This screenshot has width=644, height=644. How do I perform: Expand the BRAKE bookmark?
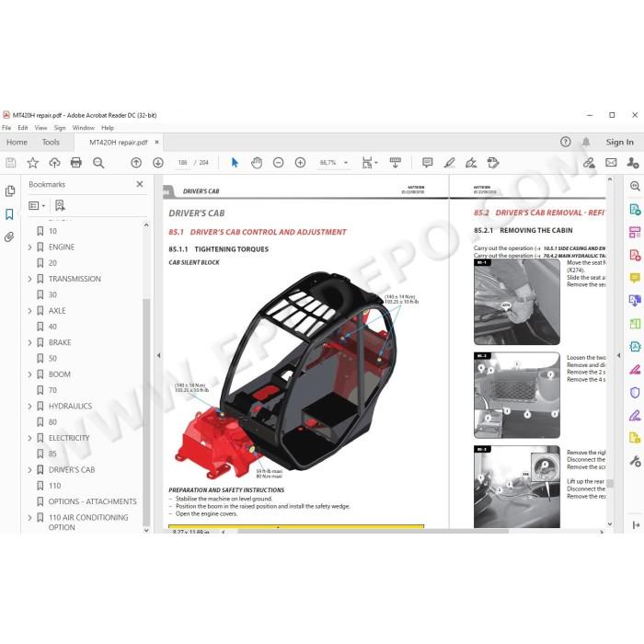(x=29, y=342)
